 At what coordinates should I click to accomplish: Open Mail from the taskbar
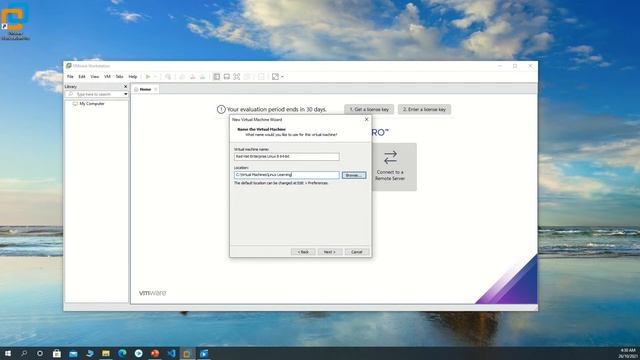click(73, 353)
